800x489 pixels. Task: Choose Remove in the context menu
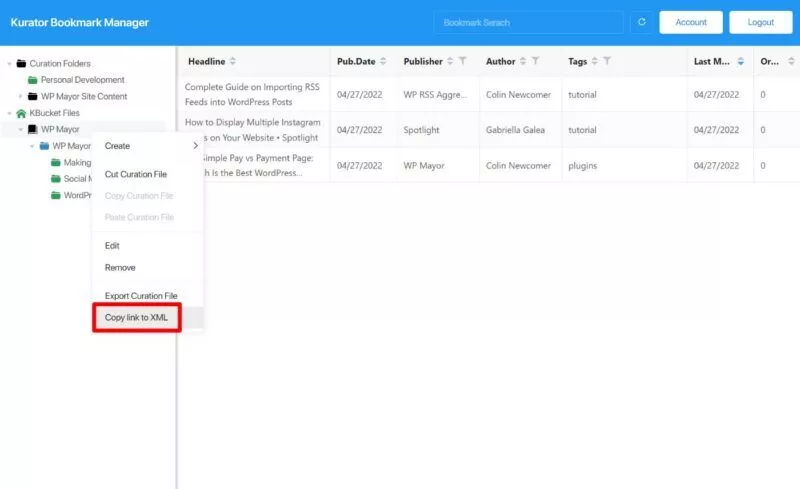(147, 267)
